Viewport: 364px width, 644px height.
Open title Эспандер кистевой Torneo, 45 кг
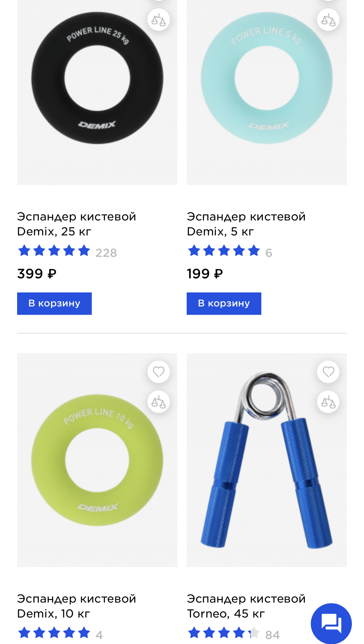[246, 606]
